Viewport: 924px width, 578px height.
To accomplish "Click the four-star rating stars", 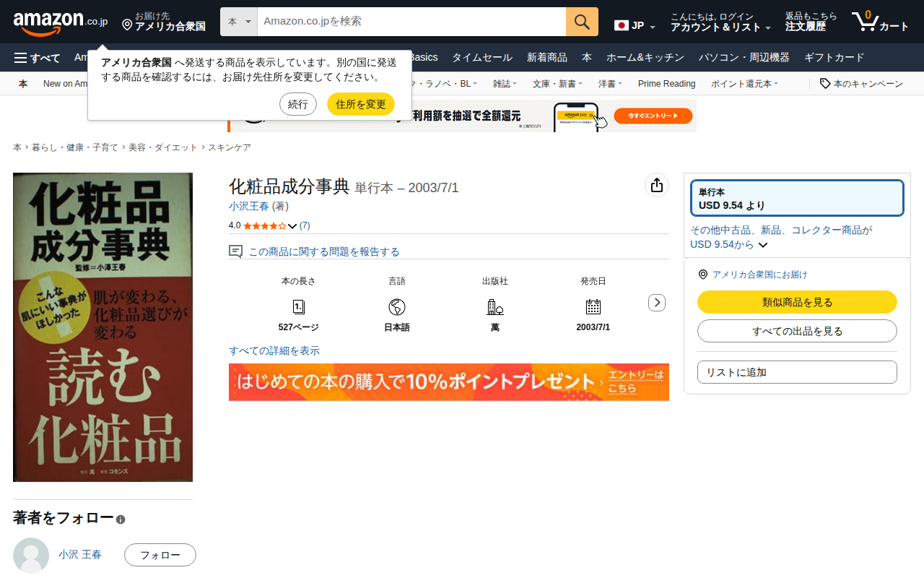I will click(x=264, y=226).
